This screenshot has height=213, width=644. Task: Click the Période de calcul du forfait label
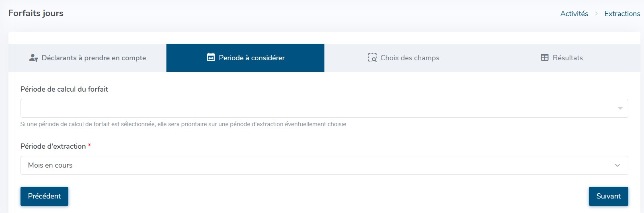pyautogui.click(x=64, y=89)
